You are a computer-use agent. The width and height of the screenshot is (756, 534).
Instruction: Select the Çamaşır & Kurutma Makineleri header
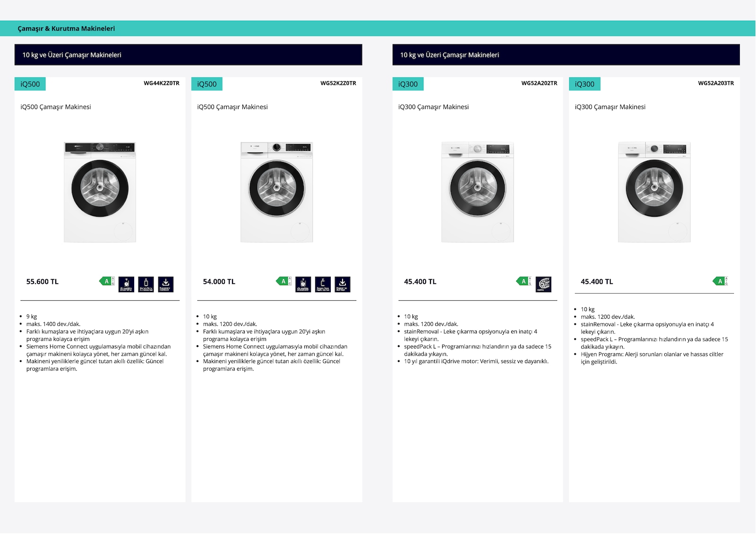pos(66,28)
